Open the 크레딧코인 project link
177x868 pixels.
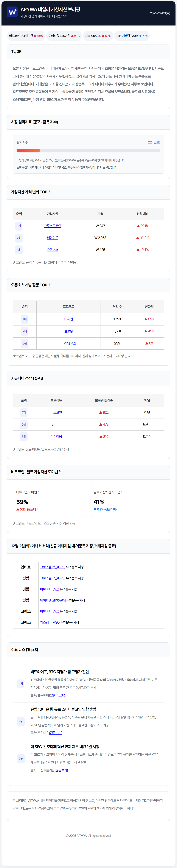tap(68, 343)
